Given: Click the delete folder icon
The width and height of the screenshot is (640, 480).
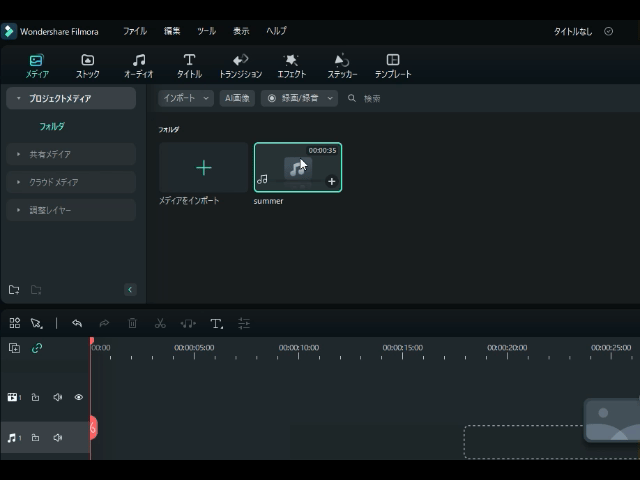Looking at the screenshot, I should [x=36, y=290].
